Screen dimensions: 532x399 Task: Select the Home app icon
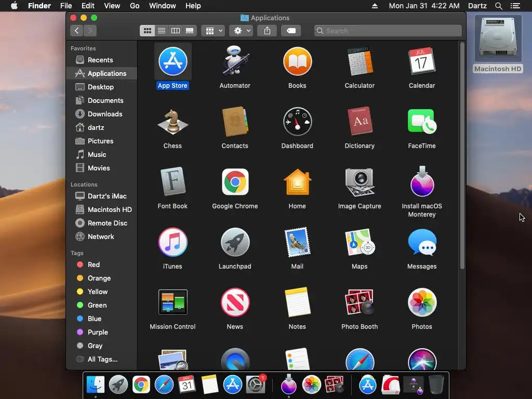(297, 182)
